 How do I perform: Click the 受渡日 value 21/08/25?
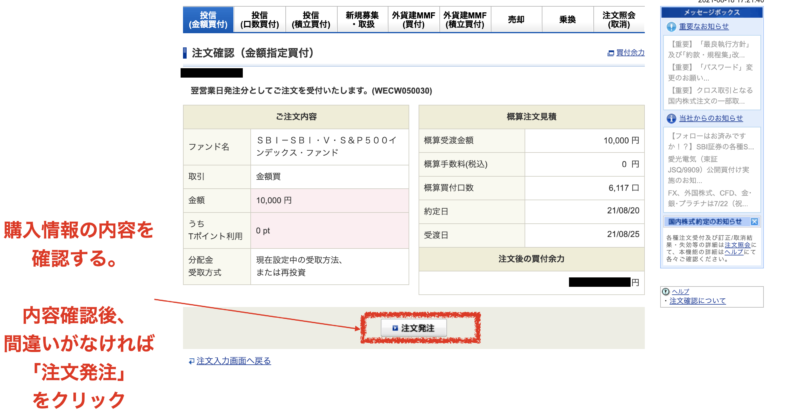pos(623,234)
